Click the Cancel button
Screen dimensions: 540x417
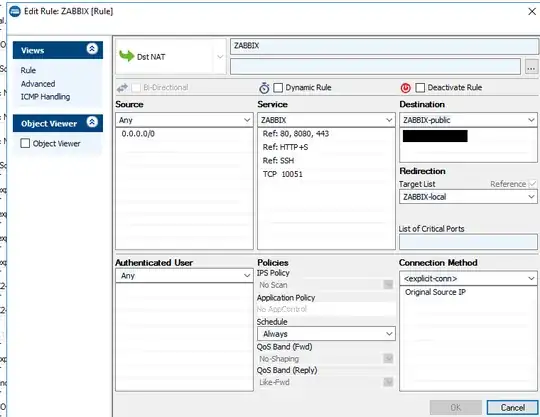pos(512,407)
